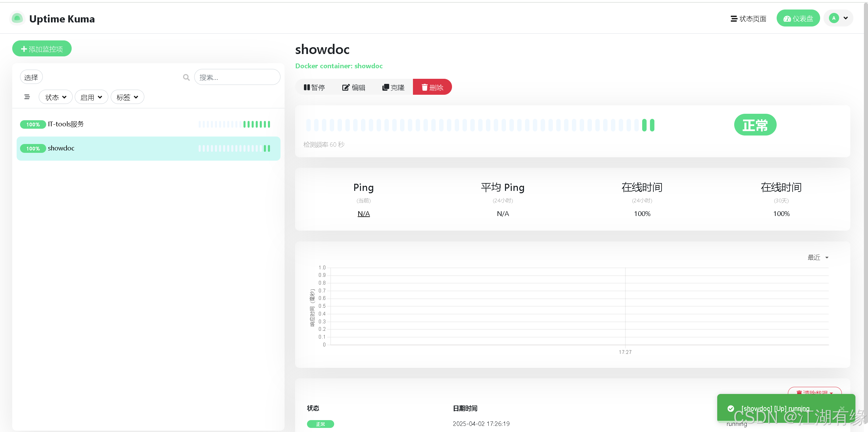The height and width of the screenshot is (432, 868).
Task: Click the list-lines icon beside the 状态 filter
Action: click(27, 97)
